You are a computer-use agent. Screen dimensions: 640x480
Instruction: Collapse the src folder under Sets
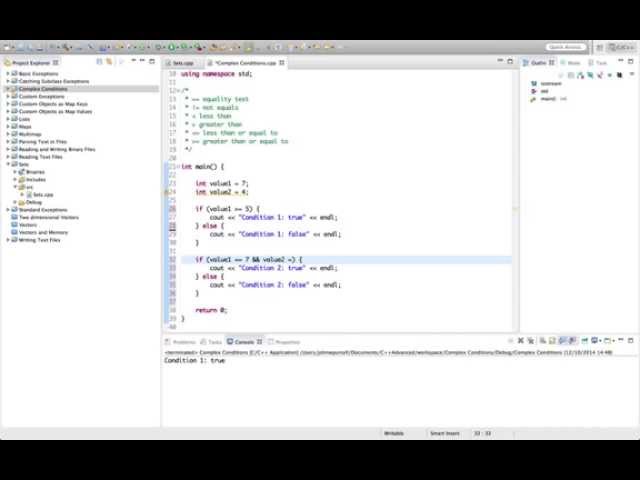15,187
